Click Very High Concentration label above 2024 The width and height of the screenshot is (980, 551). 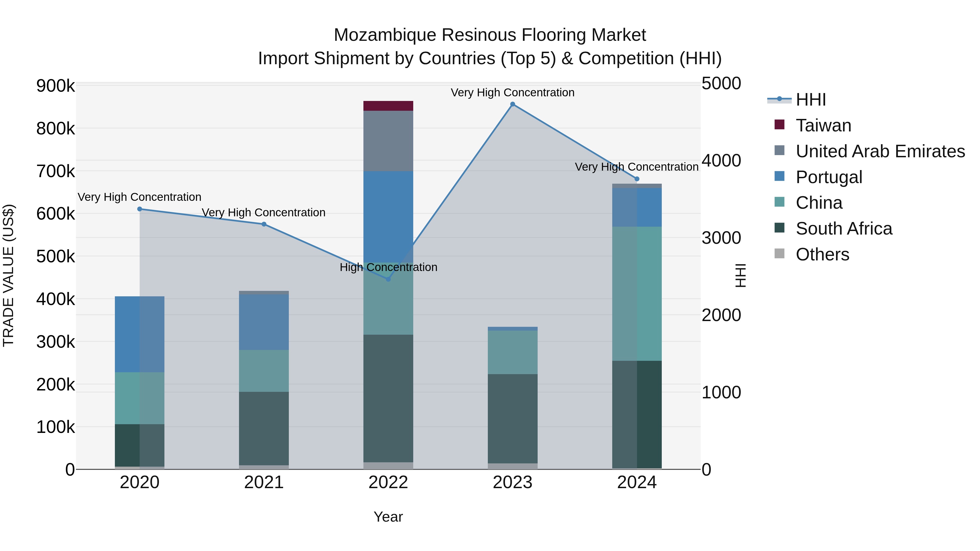tap(637, 167)
